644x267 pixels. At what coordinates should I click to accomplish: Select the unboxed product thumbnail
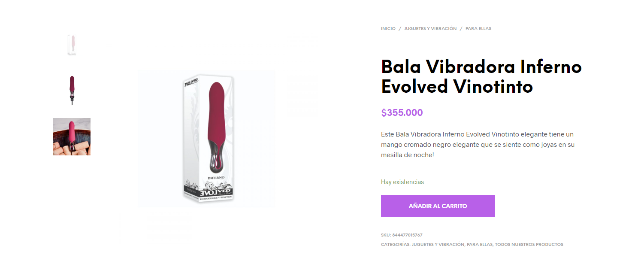[72, 91]
